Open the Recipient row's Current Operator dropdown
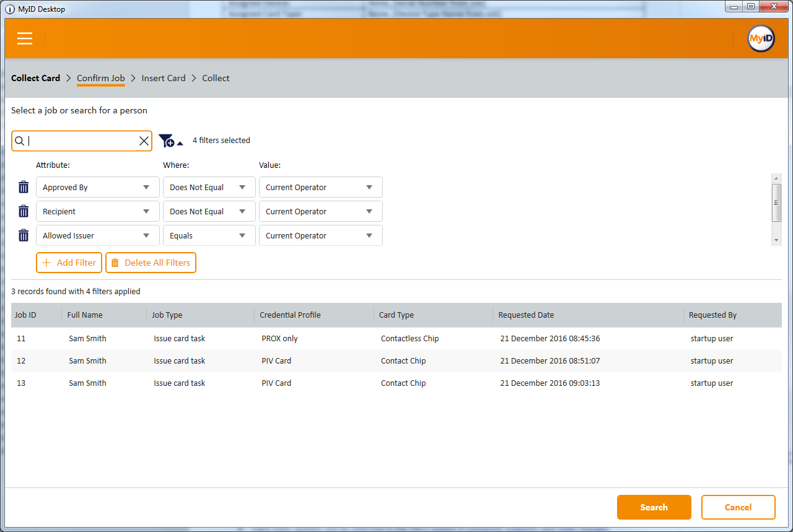This screenshot has height=532, width=793. pyautogui.click(x=320, y=211)
